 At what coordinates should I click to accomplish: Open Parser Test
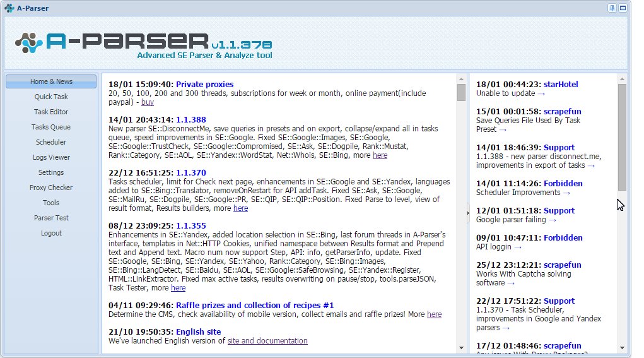click(x=51, y=218)
